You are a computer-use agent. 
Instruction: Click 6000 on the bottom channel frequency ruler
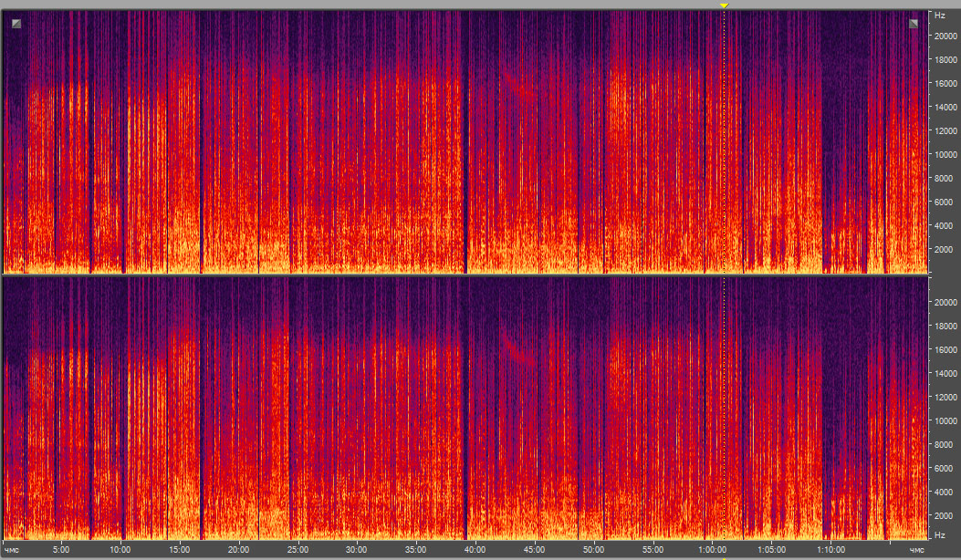941,468
